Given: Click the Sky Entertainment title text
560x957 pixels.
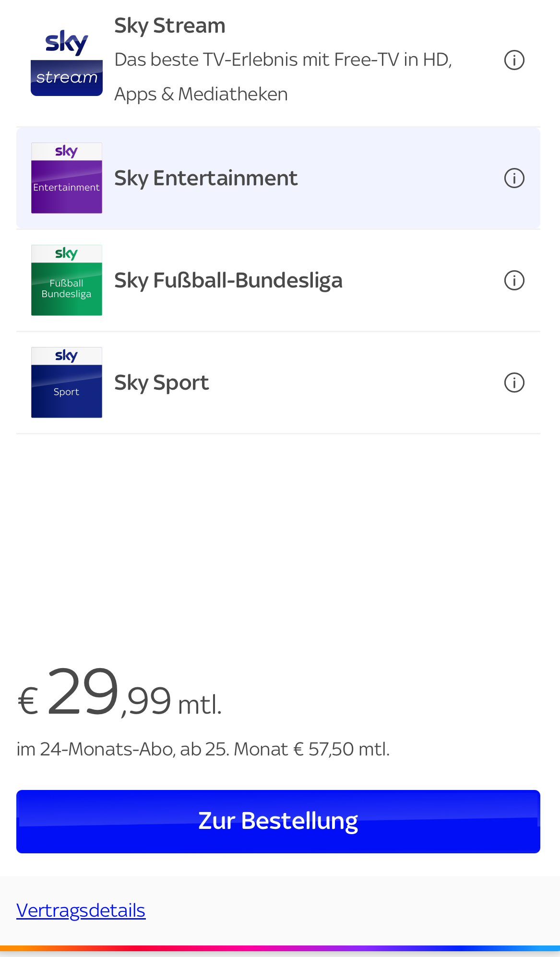Looking at the screenshot, I should (x=206, y=179).
